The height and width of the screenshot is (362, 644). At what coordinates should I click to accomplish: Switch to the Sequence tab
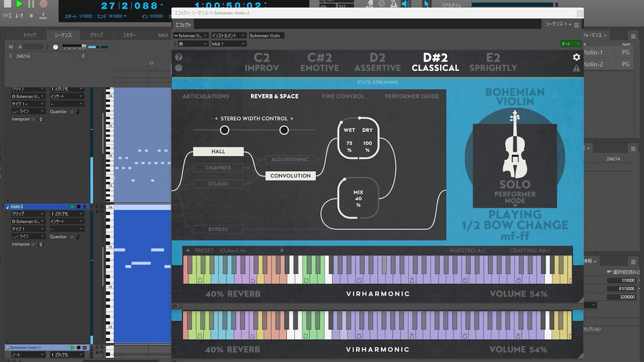click(x=63, y=36)
